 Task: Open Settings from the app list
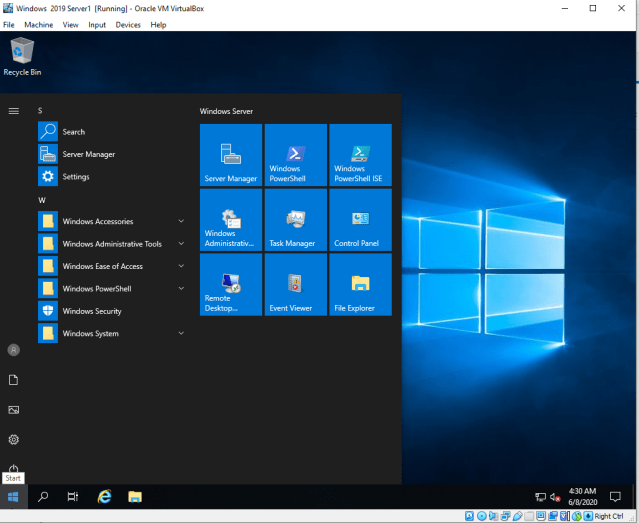pos(75,177)
